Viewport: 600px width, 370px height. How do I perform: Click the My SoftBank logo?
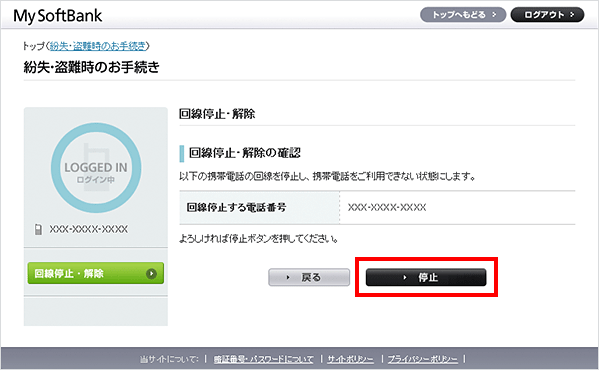[x=57, y=16]
